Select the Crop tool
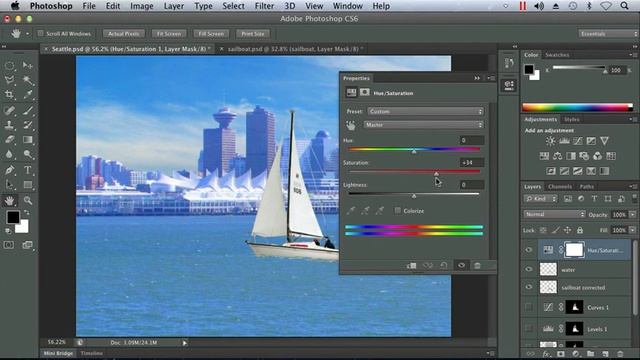The image size is (640, 360). point(9,95)
